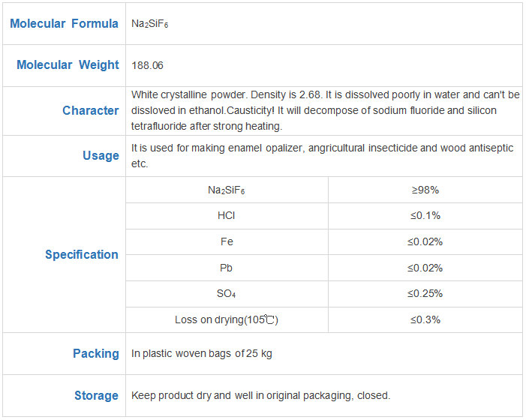
Task: Click the Packing heading
Action: [96, 354]
